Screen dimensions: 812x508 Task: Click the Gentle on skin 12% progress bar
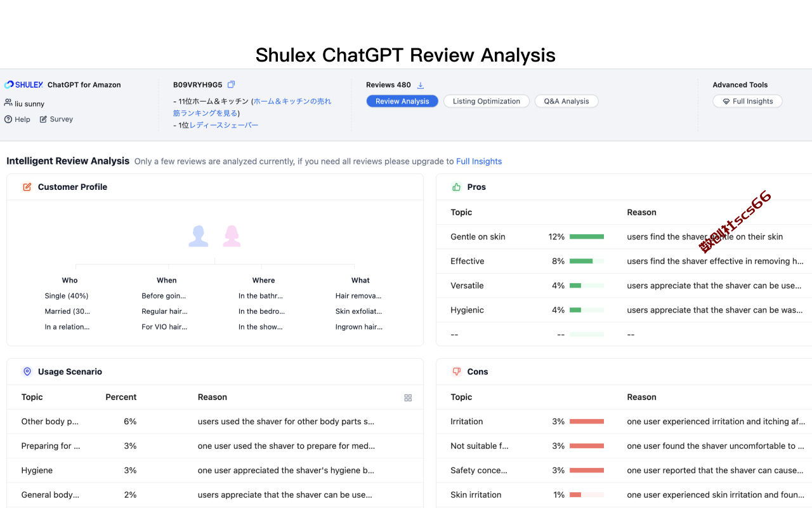(x=587, y=237)
